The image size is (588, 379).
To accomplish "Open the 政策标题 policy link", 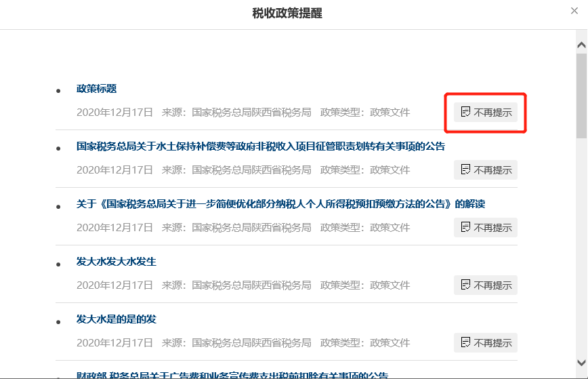I will (x=96, y=89).
